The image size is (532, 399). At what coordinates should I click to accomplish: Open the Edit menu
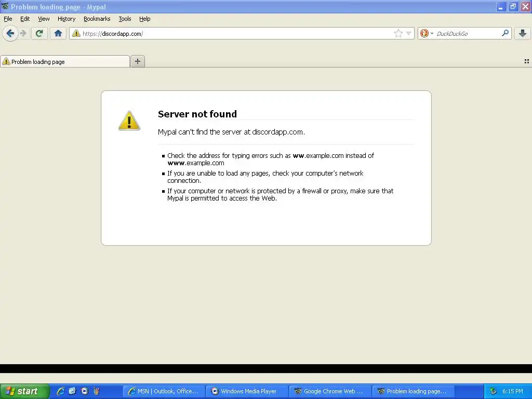(x=25, y=19)
